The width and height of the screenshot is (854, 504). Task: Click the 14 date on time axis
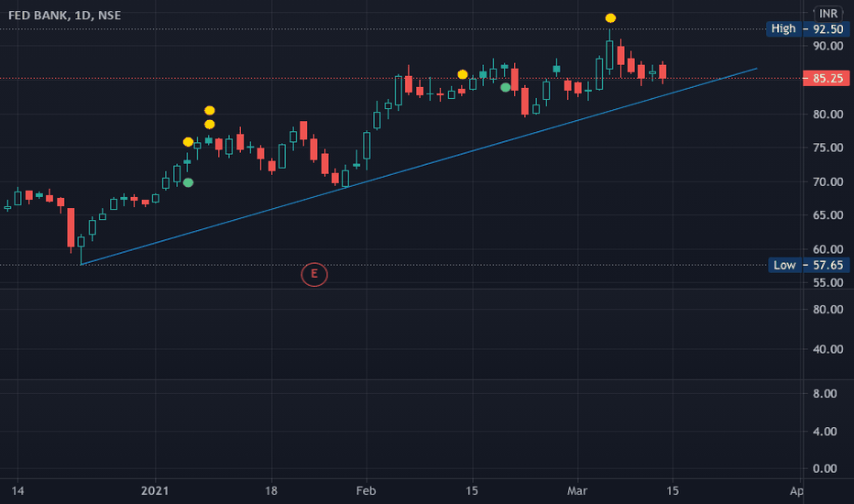click(x=17, y=491)
